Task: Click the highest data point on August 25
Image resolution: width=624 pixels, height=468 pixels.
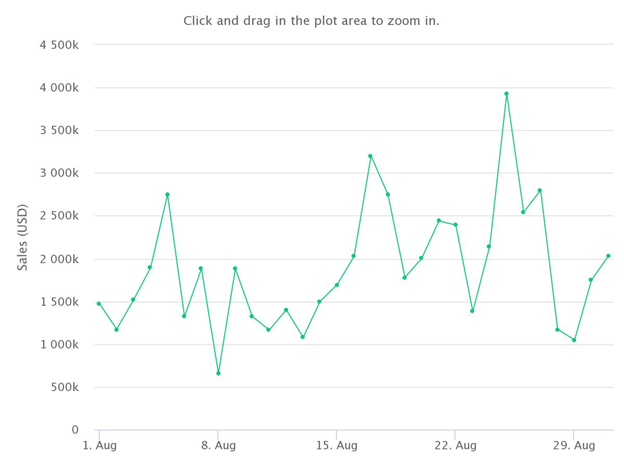Action: click(x=506, y=94)
